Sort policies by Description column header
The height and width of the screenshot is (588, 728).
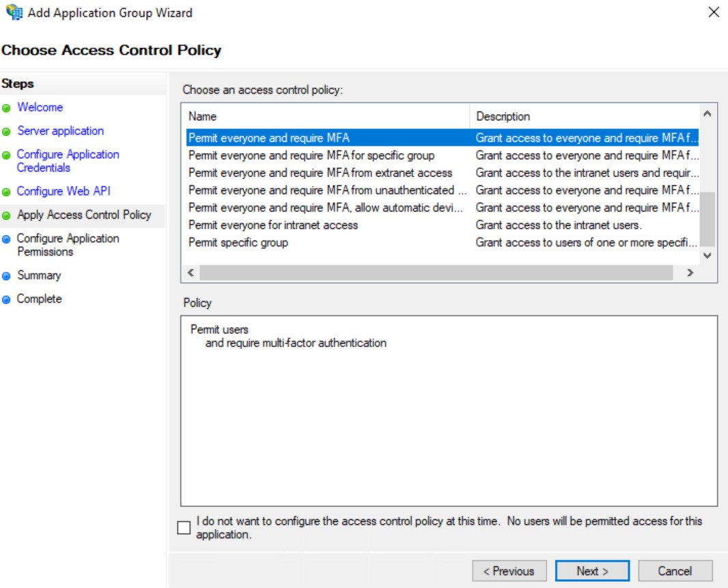coord(584,116)
